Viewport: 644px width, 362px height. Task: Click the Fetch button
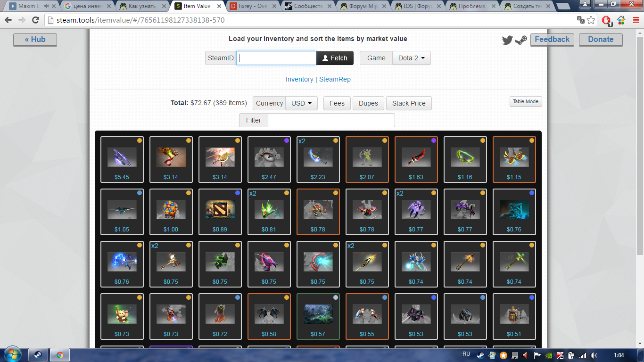point(335,58)
